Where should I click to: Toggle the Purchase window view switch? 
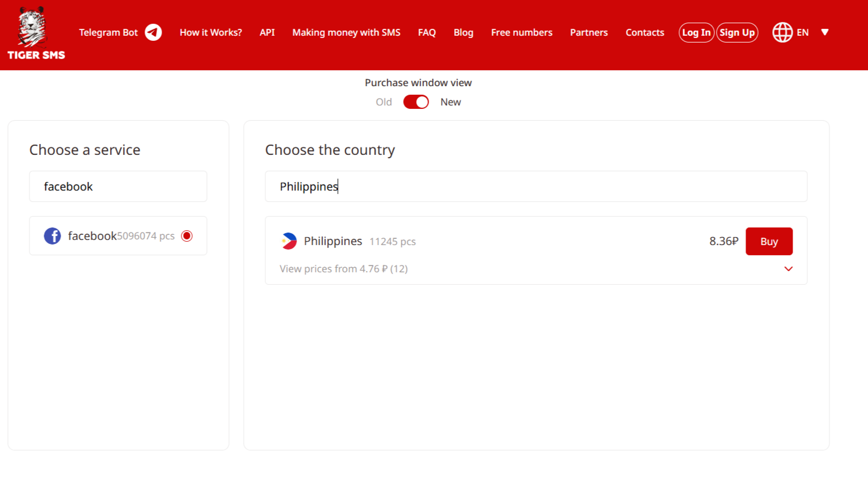pyautogui.click(x=416, y=102)
